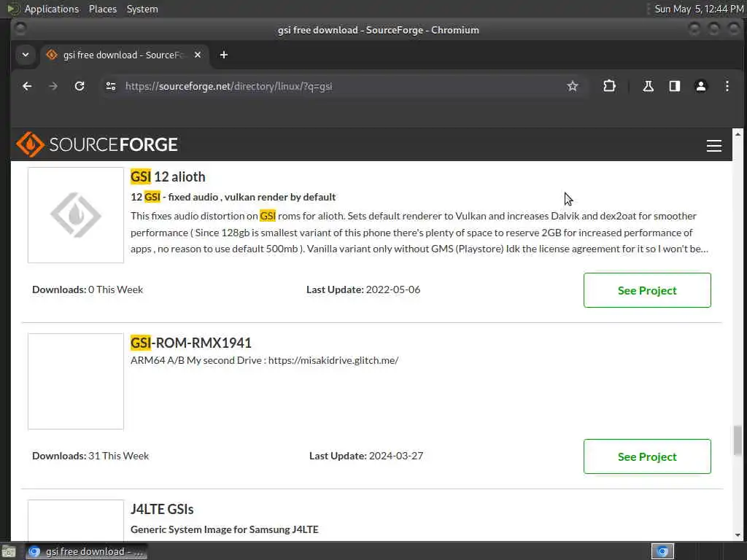Open Chrome Labs flask icon
The height and width of the screenshot is (560, 747).
coord(648,86)
